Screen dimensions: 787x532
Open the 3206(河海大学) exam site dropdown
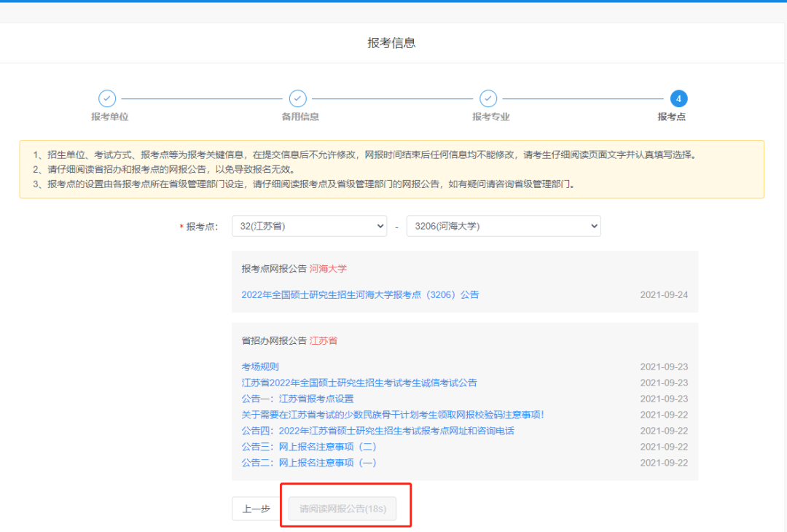click(504, 227)
